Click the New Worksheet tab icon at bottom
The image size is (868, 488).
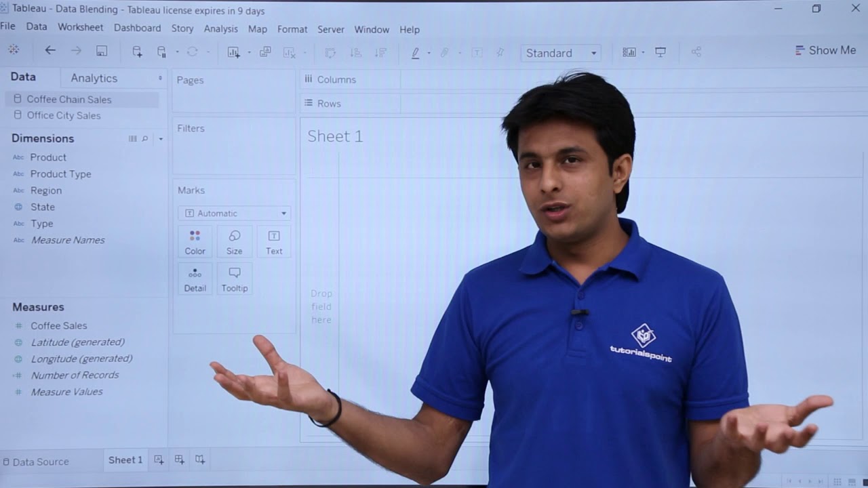point(159,460)
